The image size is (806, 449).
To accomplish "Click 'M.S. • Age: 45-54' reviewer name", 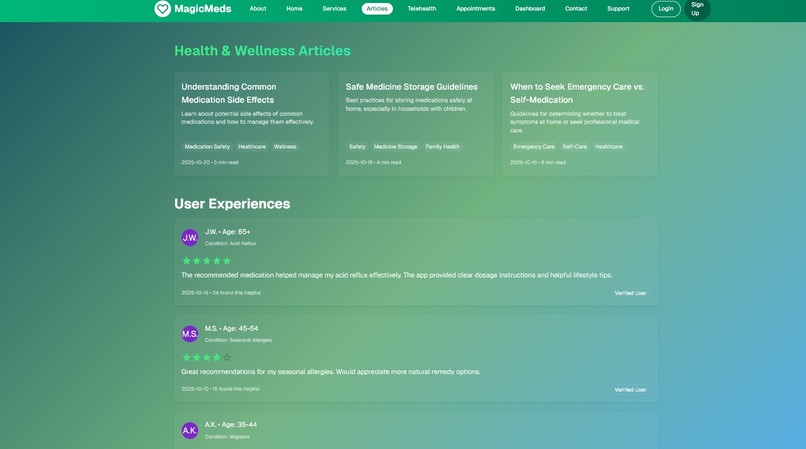I will coord(231,328).
